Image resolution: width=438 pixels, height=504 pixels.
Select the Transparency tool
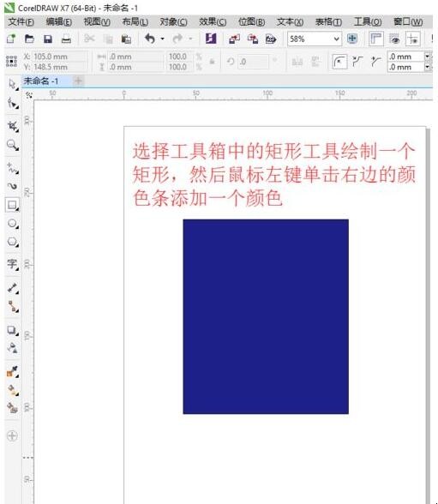(12, 348)
